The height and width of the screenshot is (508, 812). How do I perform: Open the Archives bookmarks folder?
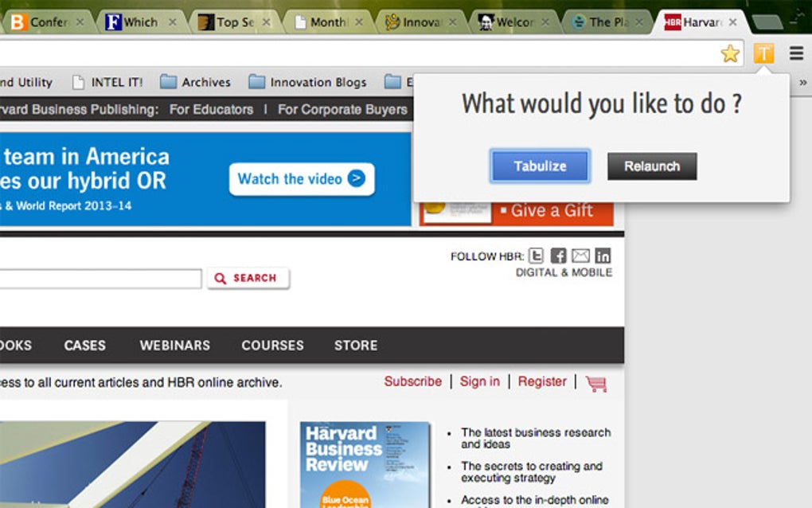tap(197, 81)
